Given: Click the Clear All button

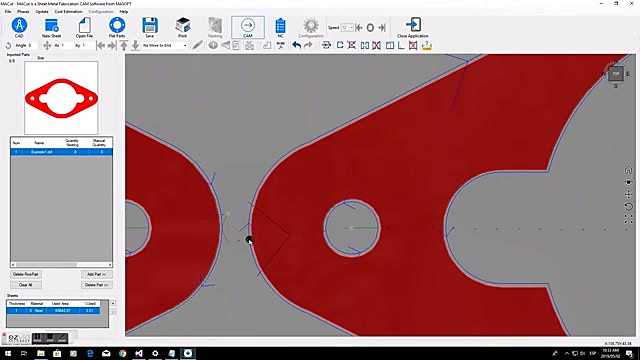Looking at the screenshot, I should [26, 285].
